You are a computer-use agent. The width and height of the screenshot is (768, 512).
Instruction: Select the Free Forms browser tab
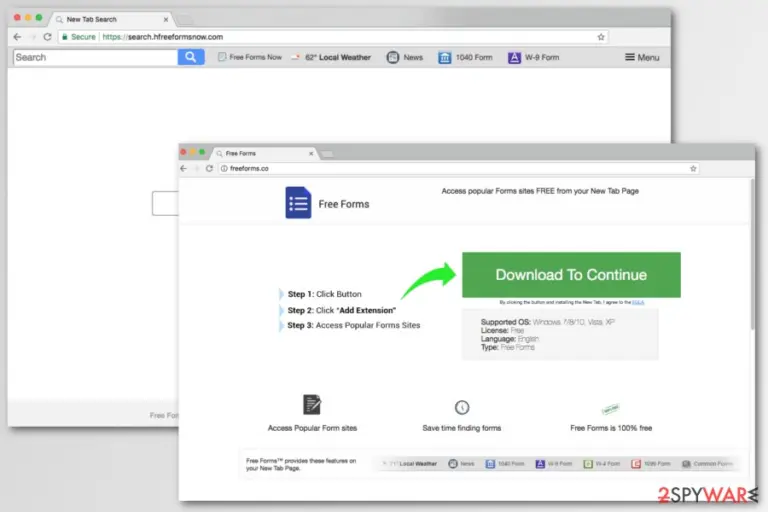pyautogui.click(x=264, y=153)
